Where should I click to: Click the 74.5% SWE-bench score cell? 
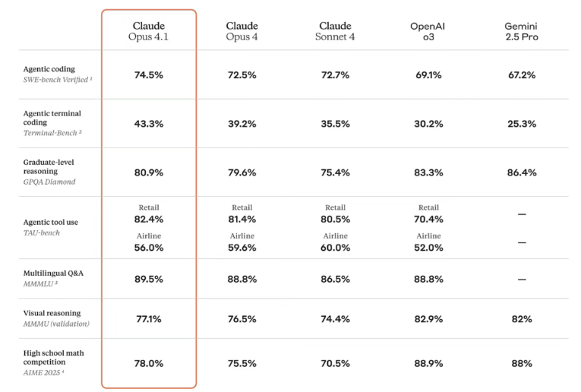(149, 75)
